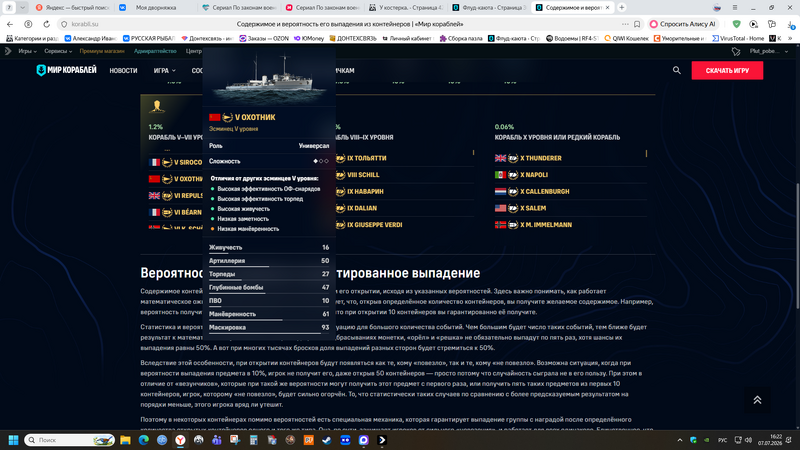Open the new tab plus button

point(621,8)
